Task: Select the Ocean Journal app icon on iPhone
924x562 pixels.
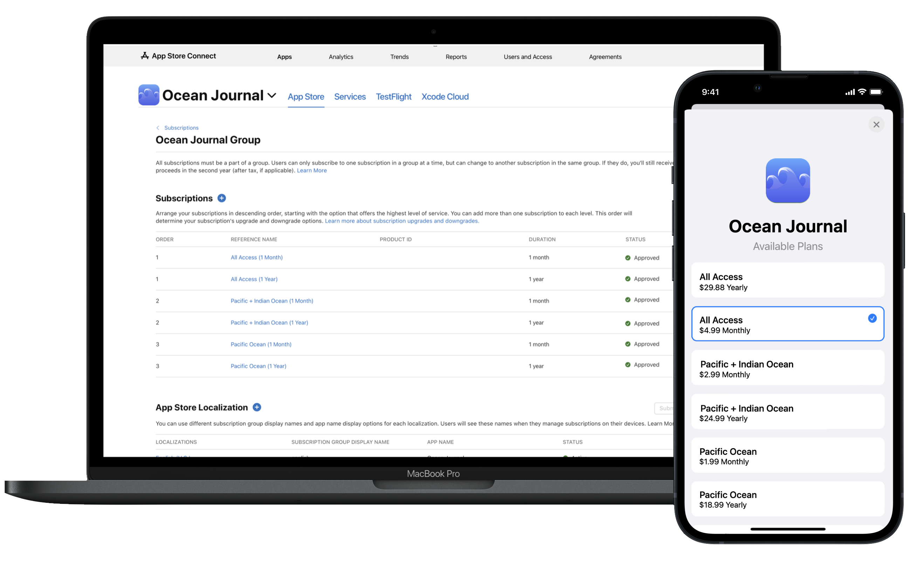Action: point(787,180)
